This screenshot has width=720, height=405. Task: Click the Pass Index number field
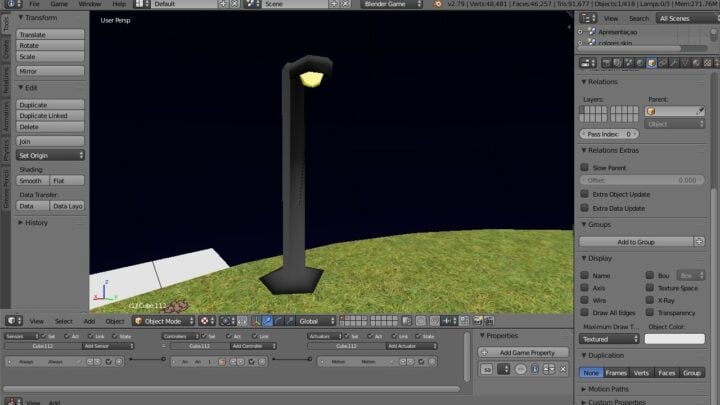coord(609,134)
